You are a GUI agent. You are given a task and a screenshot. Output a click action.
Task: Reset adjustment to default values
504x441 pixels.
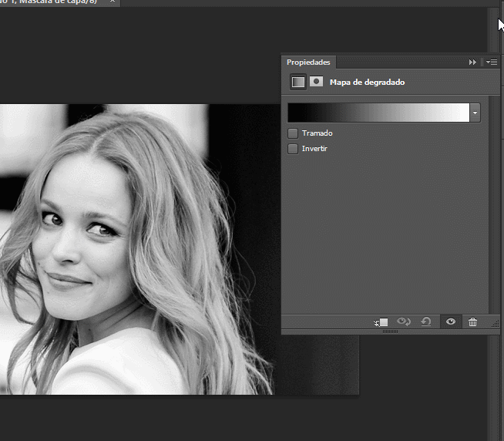[x=426, y=321]
